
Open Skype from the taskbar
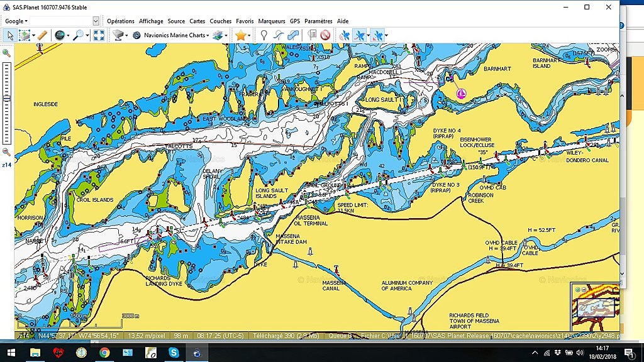(174, 353)
